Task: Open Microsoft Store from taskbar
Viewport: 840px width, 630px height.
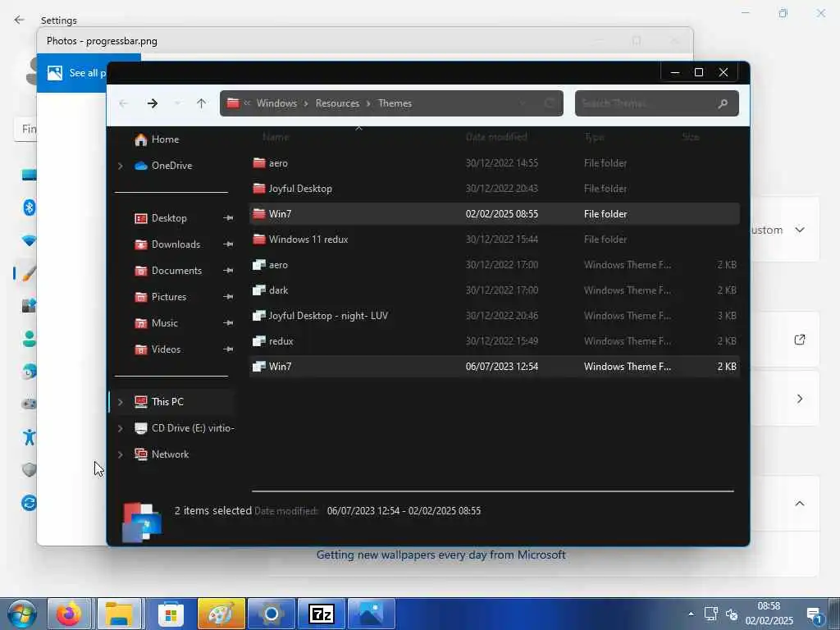Action: tap(171, 614)
